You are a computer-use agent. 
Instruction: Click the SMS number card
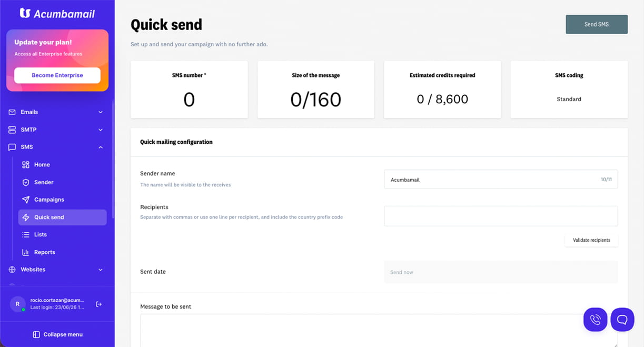(189, 90)
